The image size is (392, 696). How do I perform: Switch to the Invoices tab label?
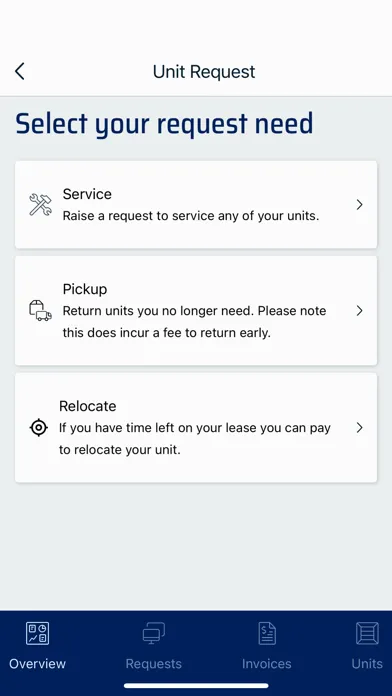267,664
